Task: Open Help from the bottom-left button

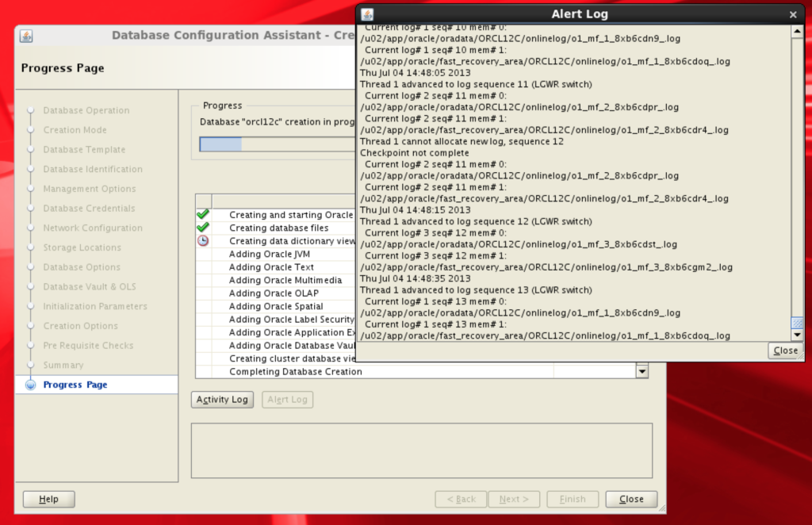Action: [x=48, y=499]
